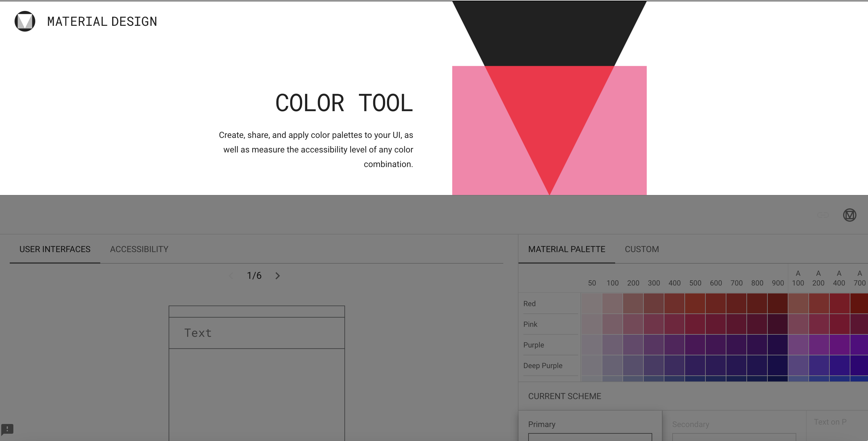Click the share link icon

[x=823, y=215]
